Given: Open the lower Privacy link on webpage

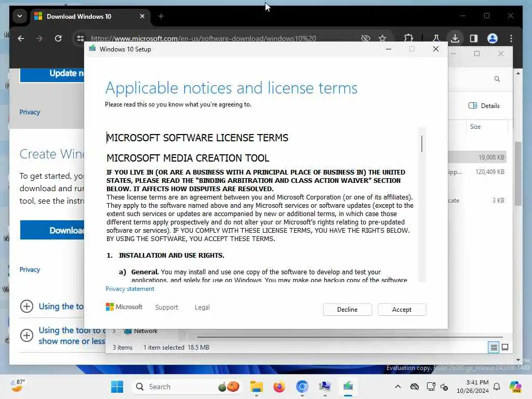Looking at the screenshot, I should click(30, 270).
